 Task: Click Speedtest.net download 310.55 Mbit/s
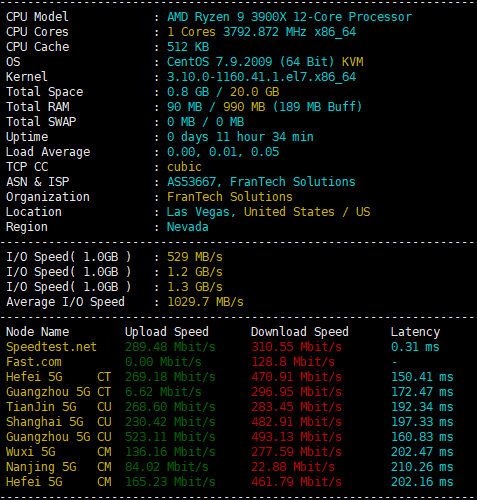point(297,347)
